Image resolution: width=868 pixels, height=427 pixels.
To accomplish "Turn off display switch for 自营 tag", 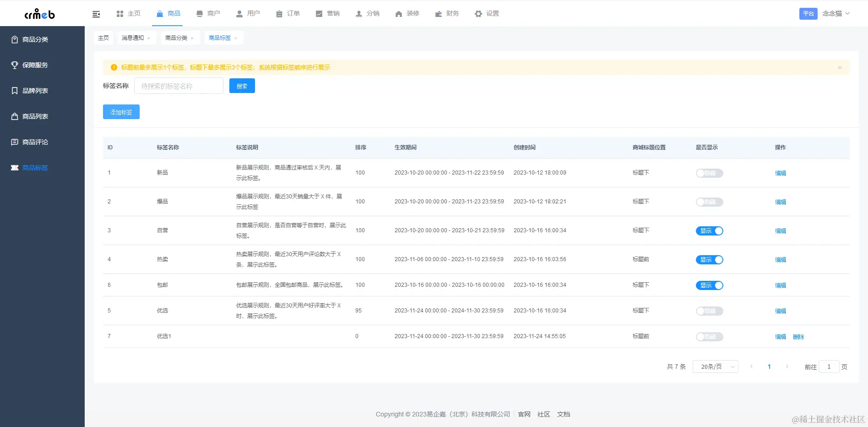I will point(709,231).
